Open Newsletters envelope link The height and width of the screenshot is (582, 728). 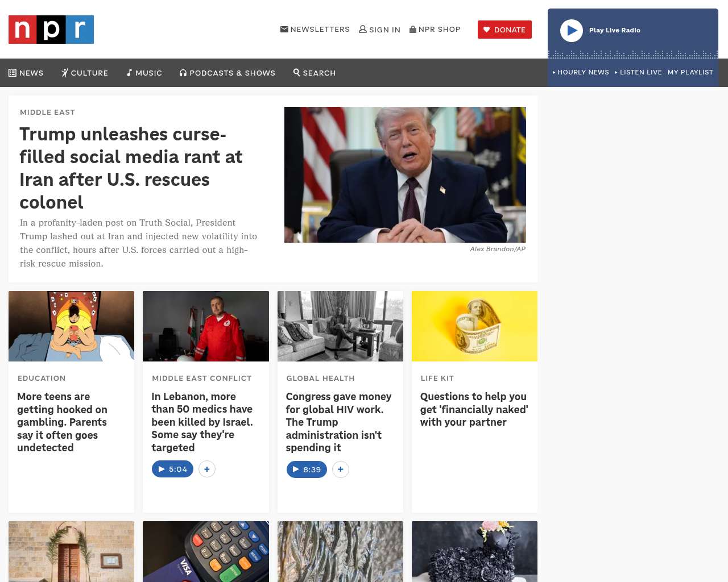[x=315, y=29]
